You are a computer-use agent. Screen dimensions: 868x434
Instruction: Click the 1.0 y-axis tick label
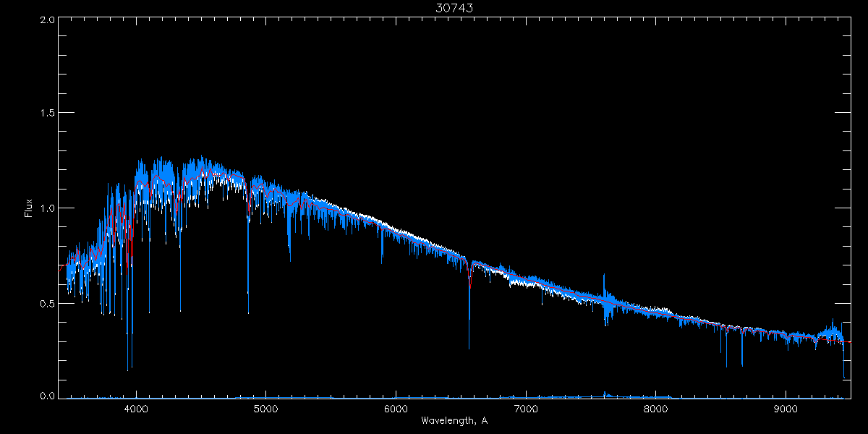47,208
